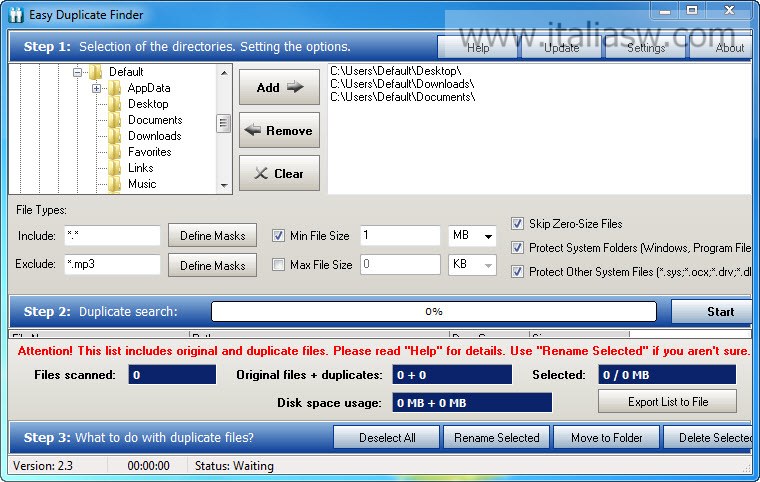The width and height of the screenshot is (760, 482).
Task: Click the Min File Size value field
Action: pyautogui.click(x=400, y=236)
